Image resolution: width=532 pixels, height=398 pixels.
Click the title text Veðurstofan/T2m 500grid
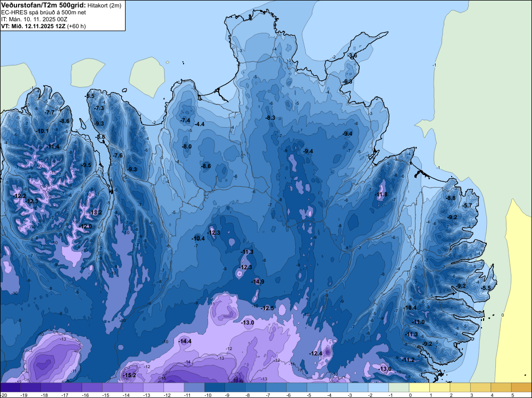coord(43,5)
